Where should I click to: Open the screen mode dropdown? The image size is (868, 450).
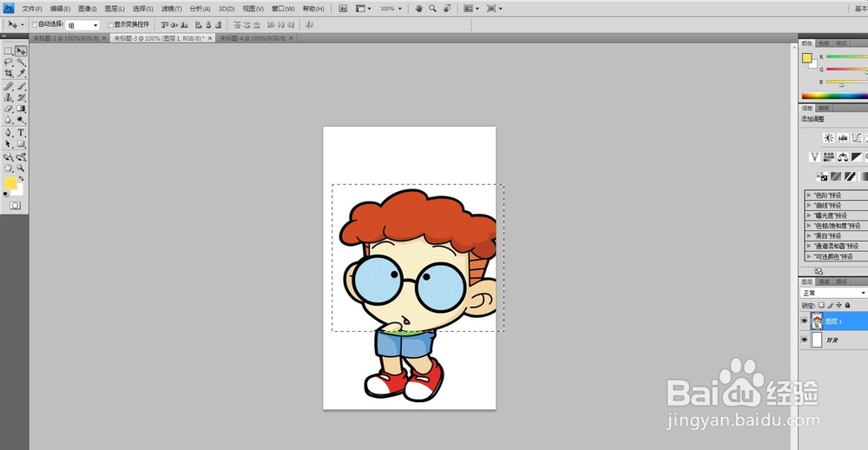coord(495,9)
